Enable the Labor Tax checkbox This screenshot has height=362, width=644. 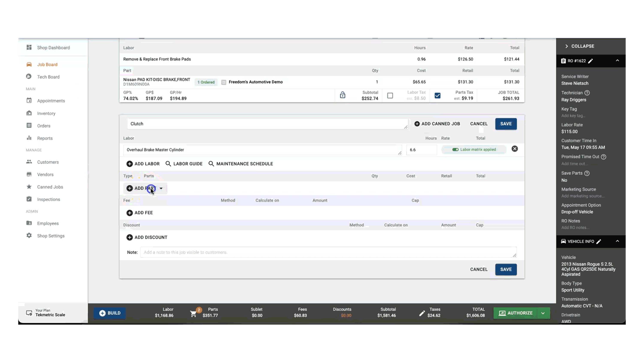[390, 96]
